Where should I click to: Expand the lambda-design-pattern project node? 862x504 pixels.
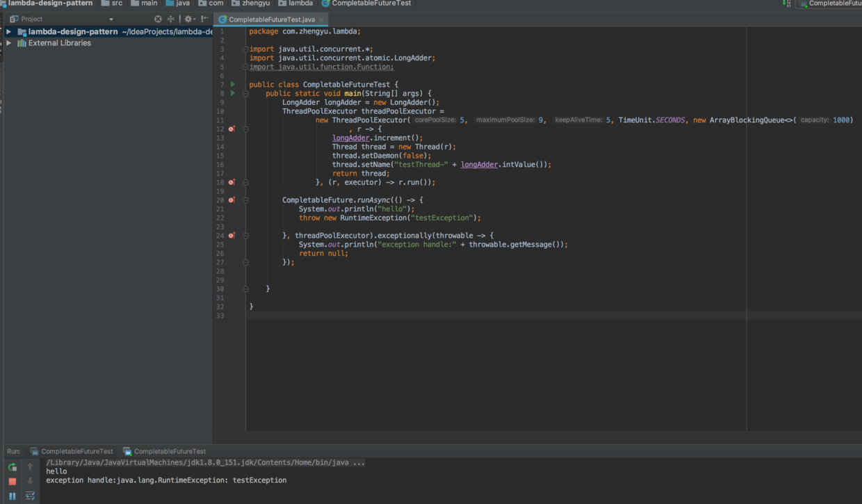coord(9,32)
